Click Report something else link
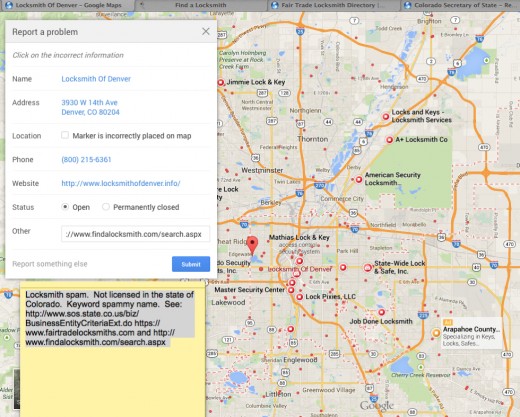The width and height of the screenshot is (520, 417). 50,264
